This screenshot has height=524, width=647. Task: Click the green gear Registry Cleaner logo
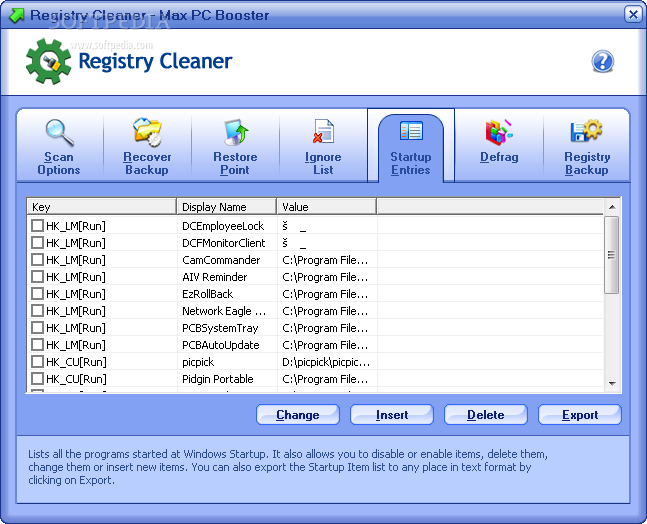pos(49,61)
